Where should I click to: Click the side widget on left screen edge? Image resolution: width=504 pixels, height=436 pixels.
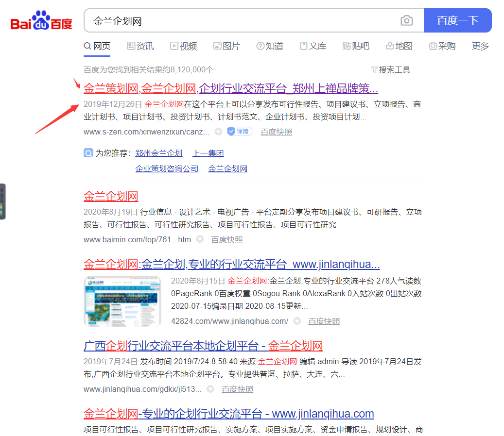point(2,201)
